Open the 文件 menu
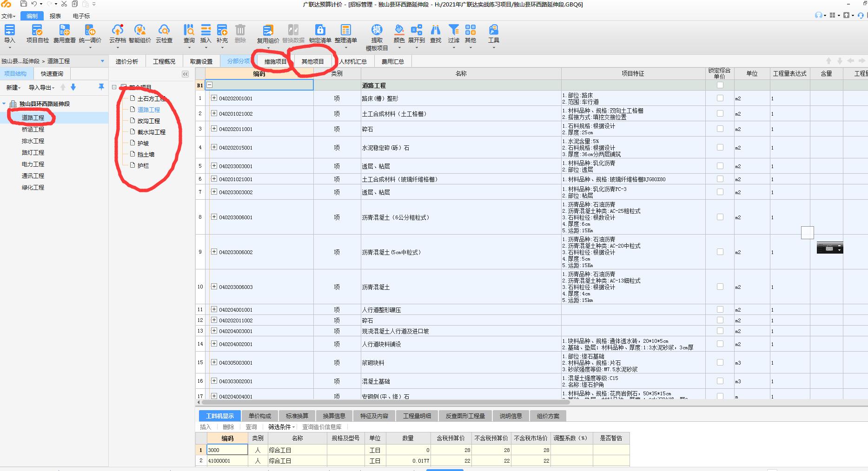868x471 pixels. pos(8,16)
